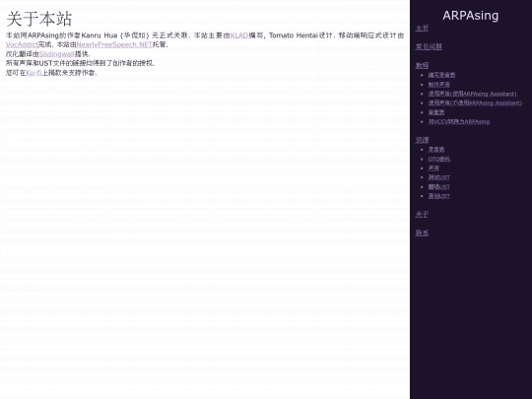Select the 教程 sidebar heading
Image resolution: width=532 pixels, height=399 pixels.
(422, 65)
